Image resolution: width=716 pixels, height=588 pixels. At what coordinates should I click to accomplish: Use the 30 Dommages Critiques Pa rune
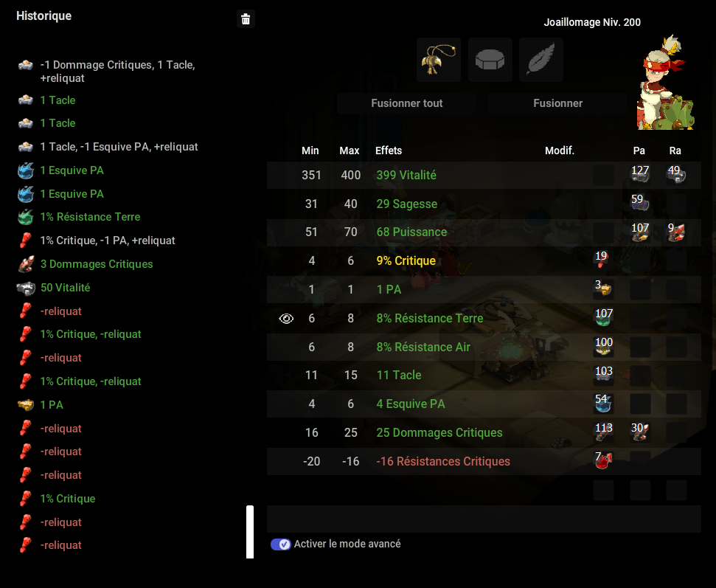pos(640,432)
